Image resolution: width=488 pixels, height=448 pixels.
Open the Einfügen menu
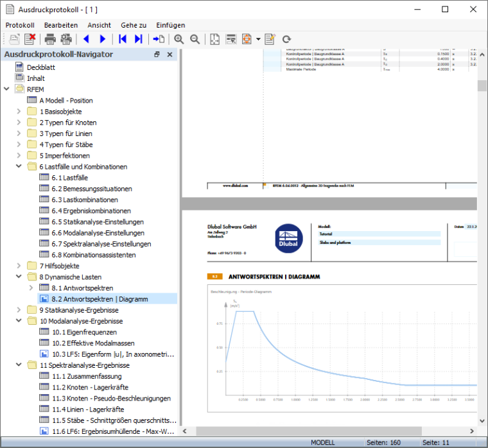point(171,25)
